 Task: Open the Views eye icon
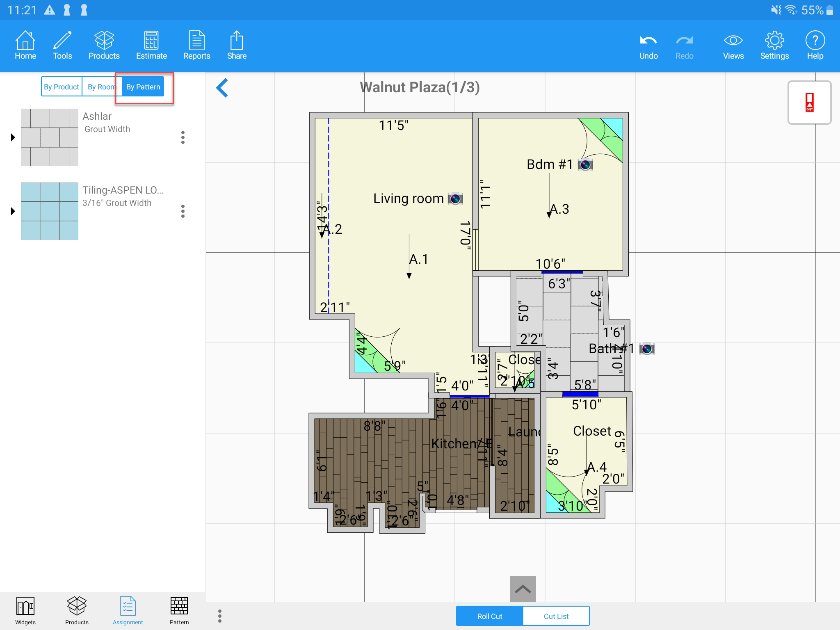point(733,45)
